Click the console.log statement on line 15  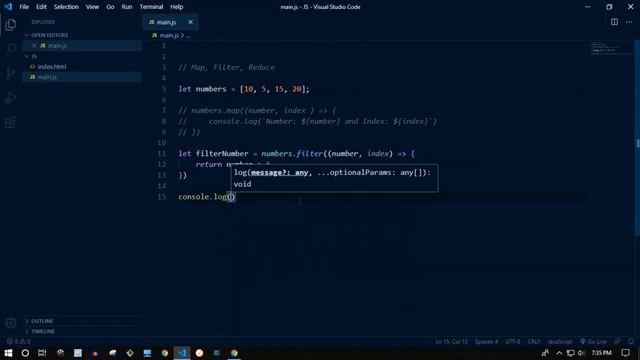[207, 197]
